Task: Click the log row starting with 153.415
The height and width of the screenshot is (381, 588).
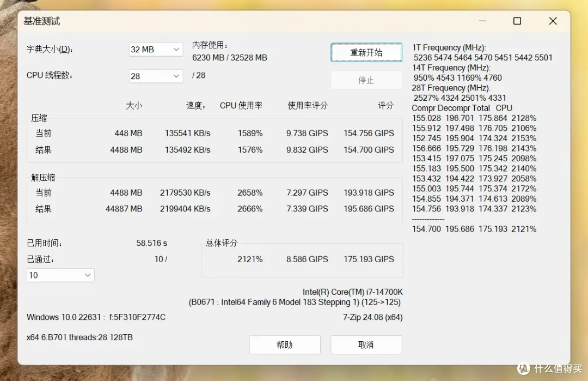Action: 474,159
